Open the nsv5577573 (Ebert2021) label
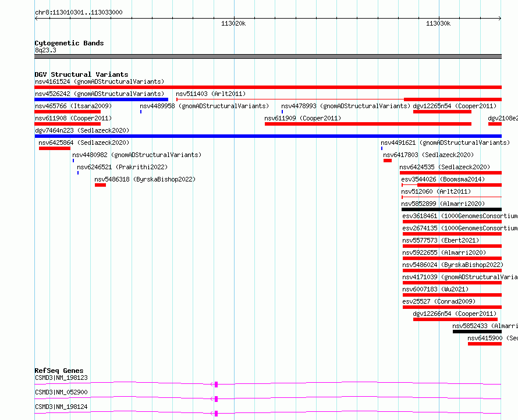Image resolution: width=518 pixels, height=420 pixels. click(441, 240)
